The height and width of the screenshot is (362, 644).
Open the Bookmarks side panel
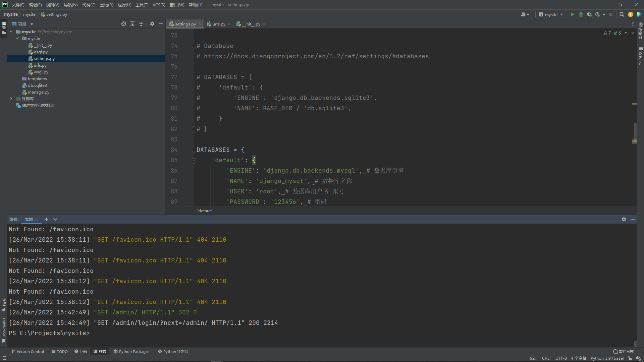[4, 330]
